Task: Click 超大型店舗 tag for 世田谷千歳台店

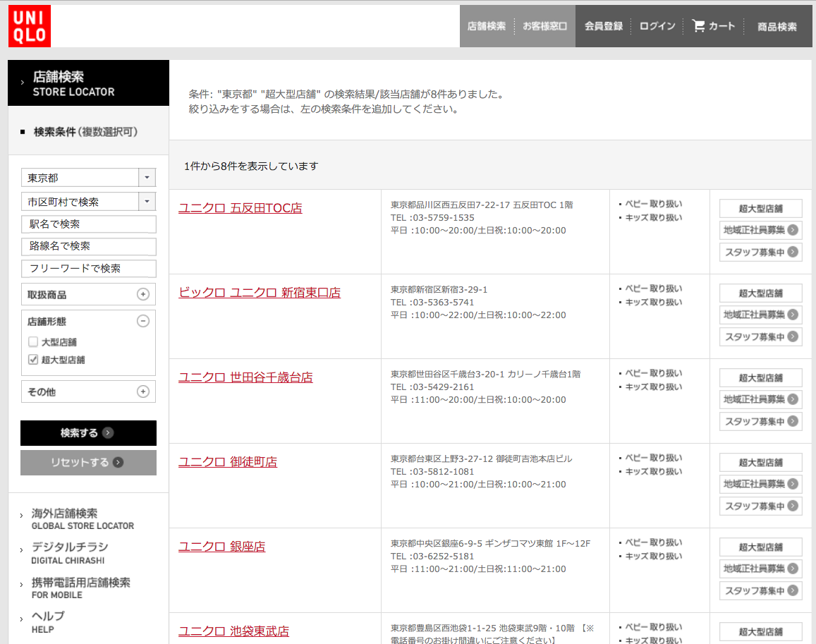Action: coord(761,378)
